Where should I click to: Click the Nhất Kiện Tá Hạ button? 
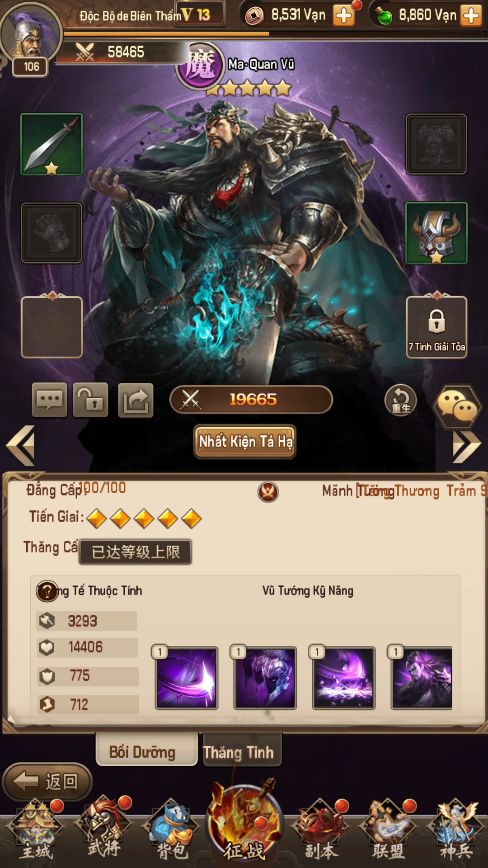click(x=245, y=442)
